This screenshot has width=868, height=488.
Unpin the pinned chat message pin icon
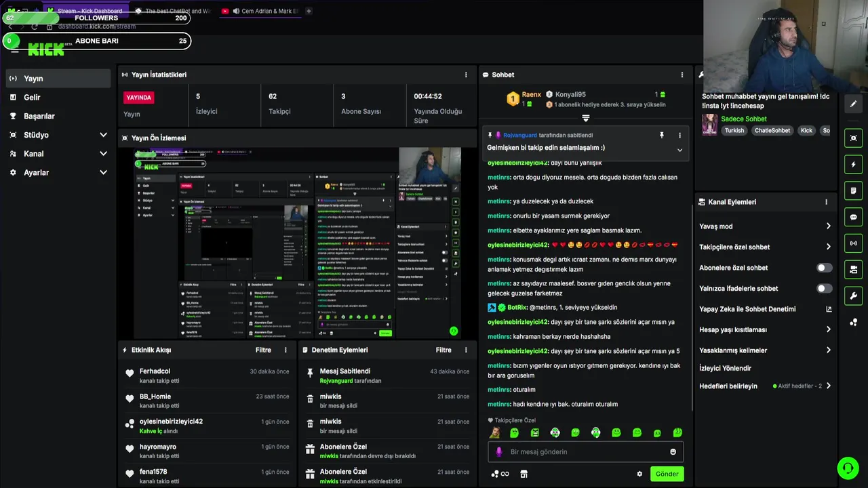point(662,136)
